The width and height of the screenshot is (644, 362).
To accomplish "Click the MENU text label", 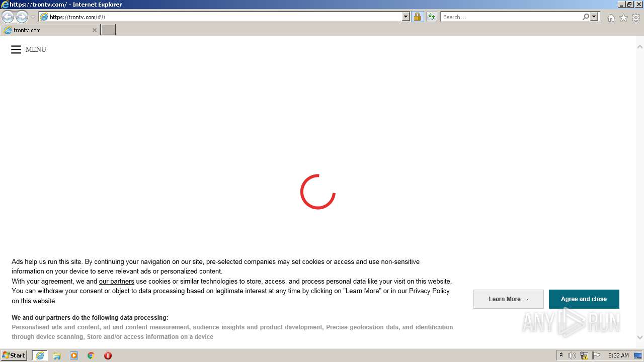I will click(x=36, y=49).
